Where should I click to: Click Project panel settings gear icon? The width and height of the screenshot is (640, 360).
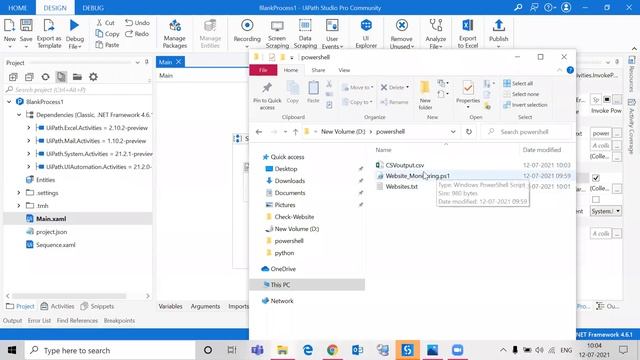point(93,77)
